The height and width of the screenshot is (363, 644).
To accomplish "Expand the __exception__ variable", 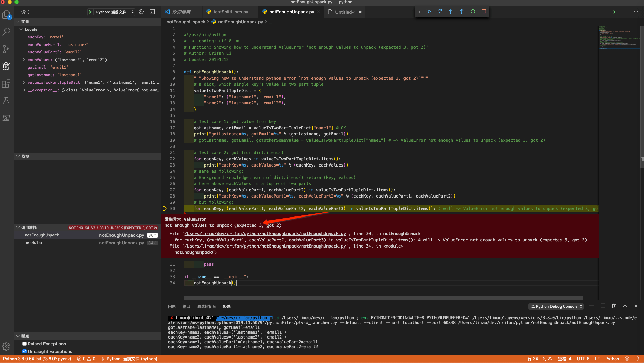I will click(x=24, y=90).
